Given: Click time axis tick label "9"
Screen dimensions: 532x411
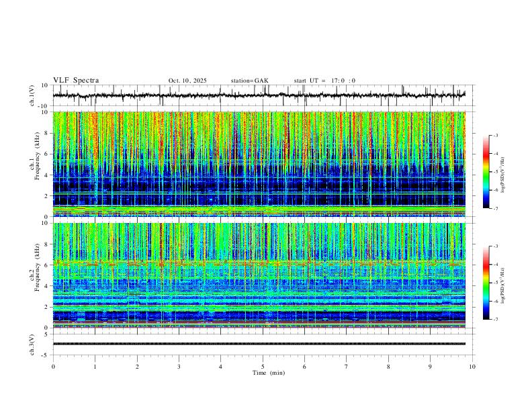Looking at the screenshot, I should (430, 367).
